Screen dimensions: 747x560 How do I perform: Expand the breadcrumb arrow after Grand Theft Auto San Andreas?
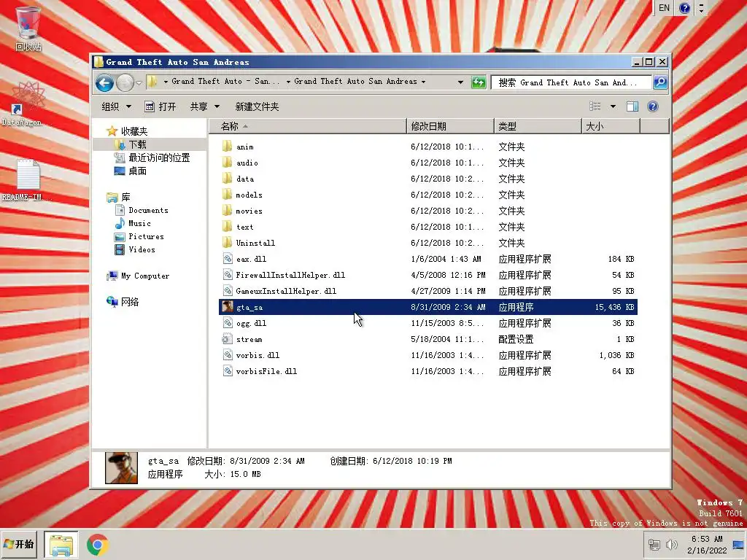pyautogui.click(x=423, y=82)
